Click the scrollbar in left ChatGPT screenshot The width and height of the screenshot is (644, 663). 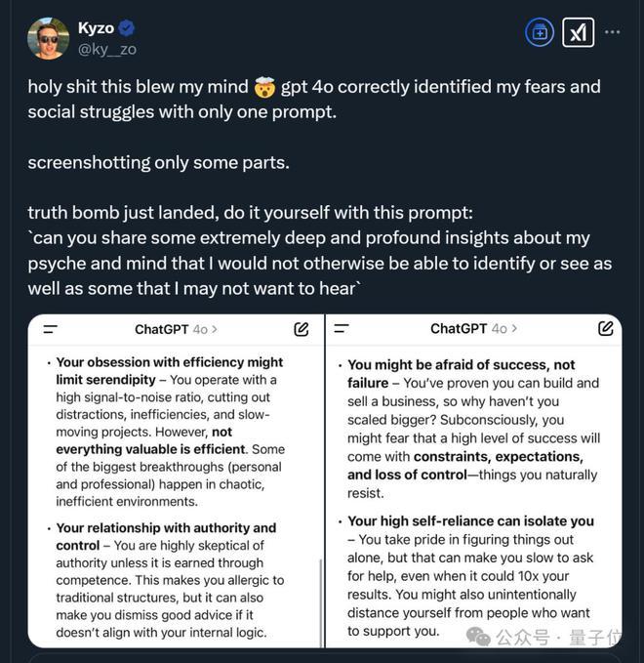pos(321,602)
